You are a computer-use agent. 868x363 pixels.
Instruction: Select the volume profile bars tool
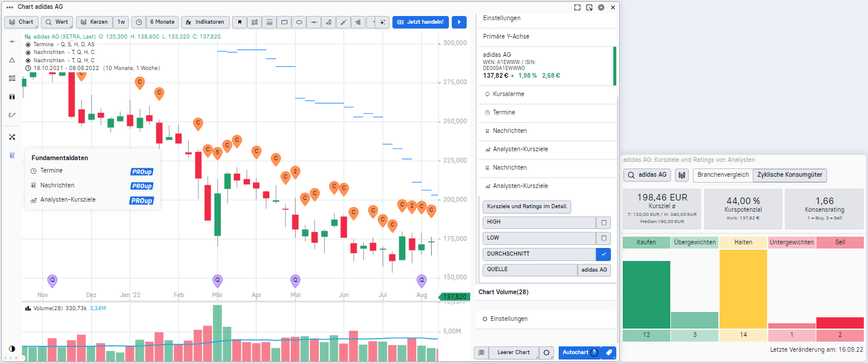tap(359, 22)
